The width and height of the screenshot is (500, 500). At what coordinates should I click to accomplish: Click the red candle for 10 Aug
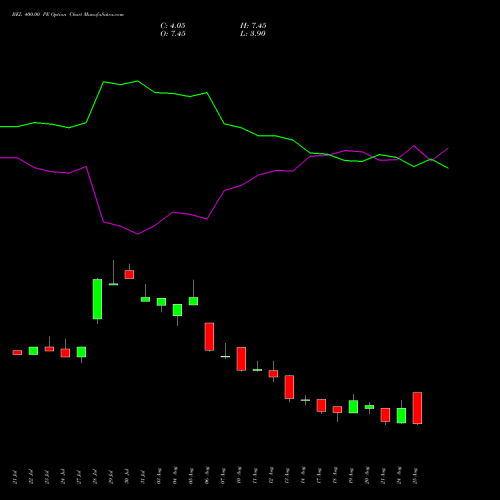[x=241, y=359]
